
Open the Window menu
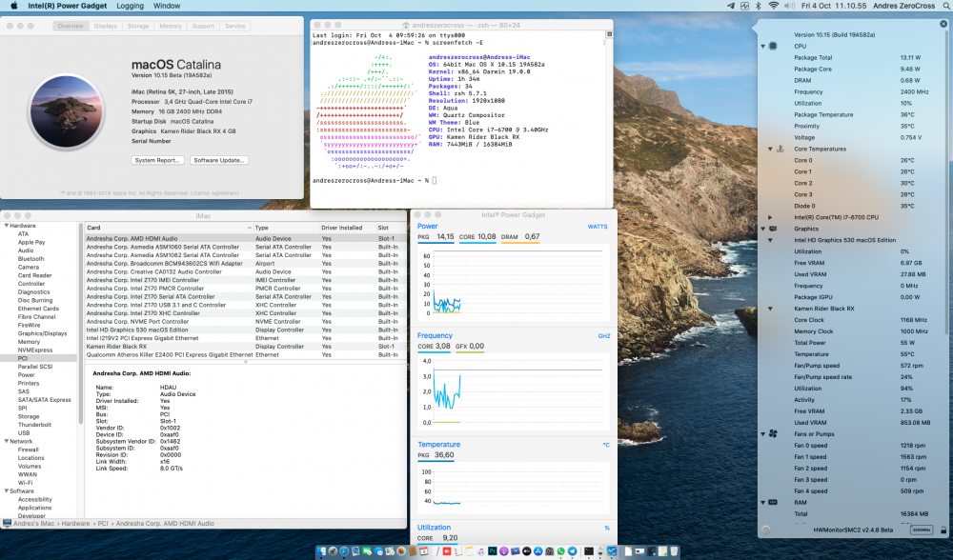167,6
